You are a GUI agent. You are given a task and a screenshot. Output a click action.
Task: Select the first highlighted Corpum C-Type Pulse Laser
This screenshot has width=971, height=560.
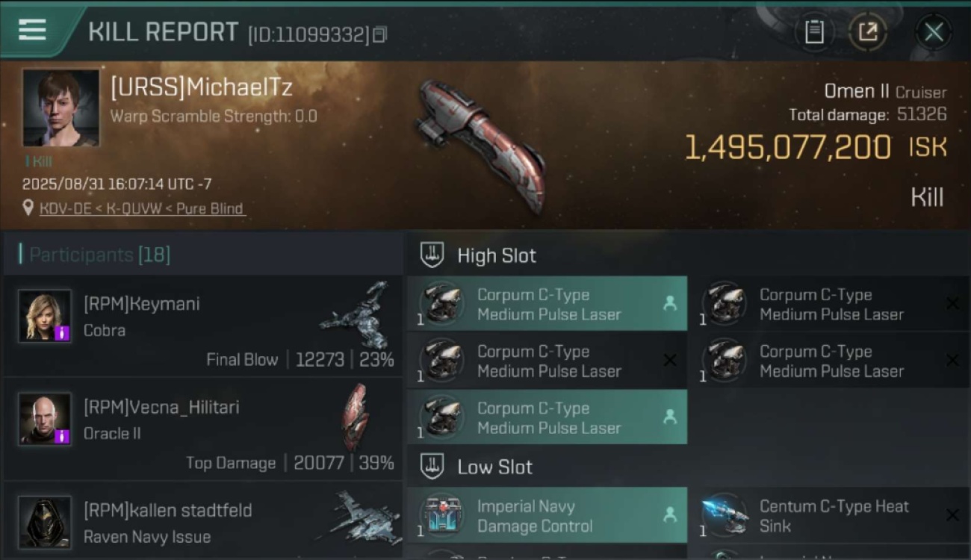tap(547, 304)
